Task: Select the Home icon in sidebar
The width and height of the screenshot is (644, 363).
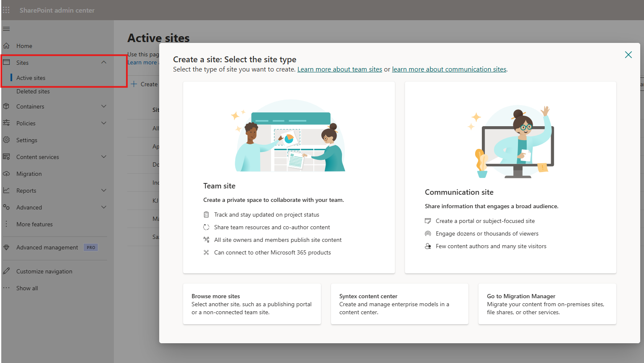Action: tap(7, 45)
